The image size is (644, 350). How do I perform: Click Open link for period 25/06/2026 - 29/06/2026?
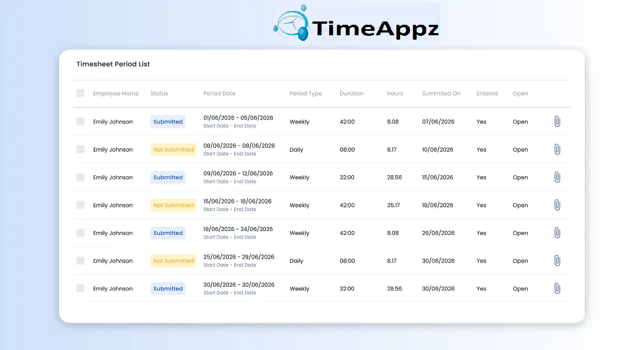point(520,261)
